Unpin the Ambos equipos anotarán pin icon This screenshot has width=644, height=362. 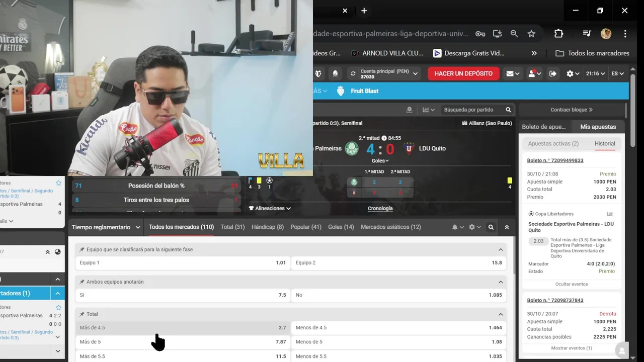[82, 282]
